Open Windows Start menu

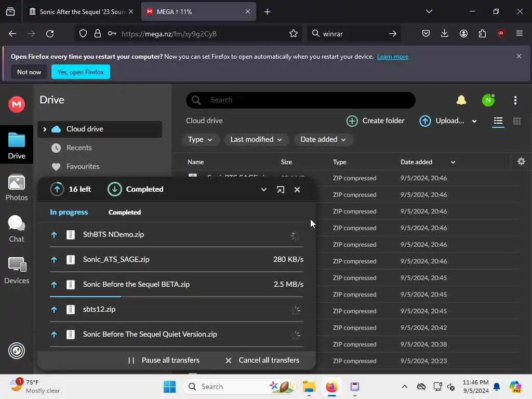(x=169, y=387)
